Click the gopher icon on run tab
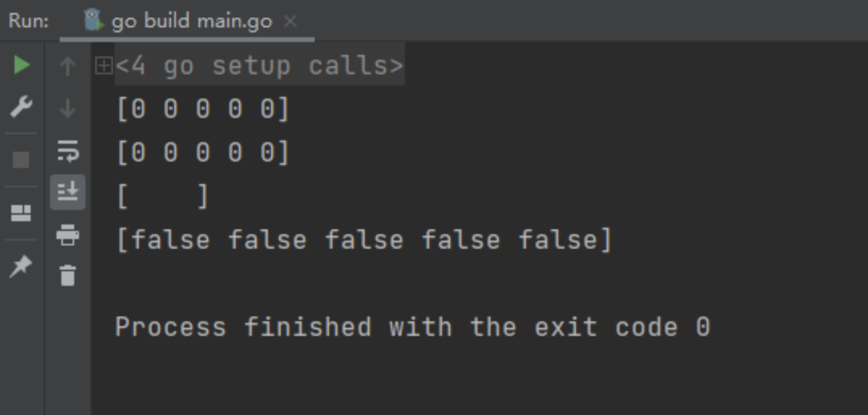Image resolution: width=868 pixels, height=415 pixels. 94,20
